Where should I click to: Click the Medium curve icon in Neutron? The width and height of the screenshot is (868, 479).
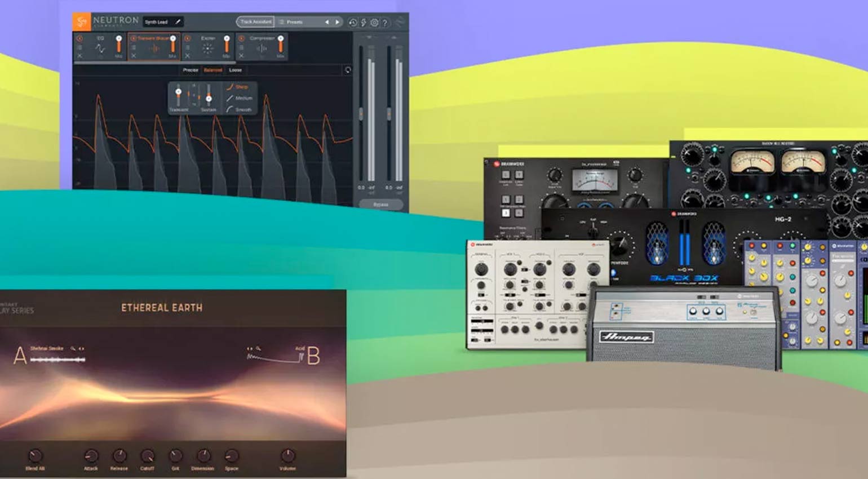coord(230,98)
